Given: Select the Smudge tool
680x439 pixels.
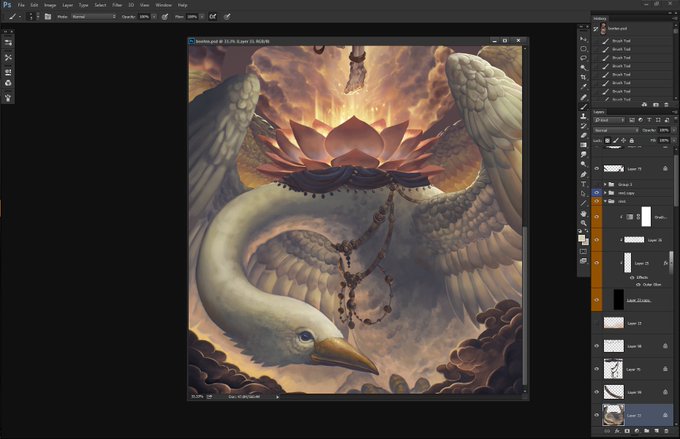Looking at the screenshot, I should [584, 154].
